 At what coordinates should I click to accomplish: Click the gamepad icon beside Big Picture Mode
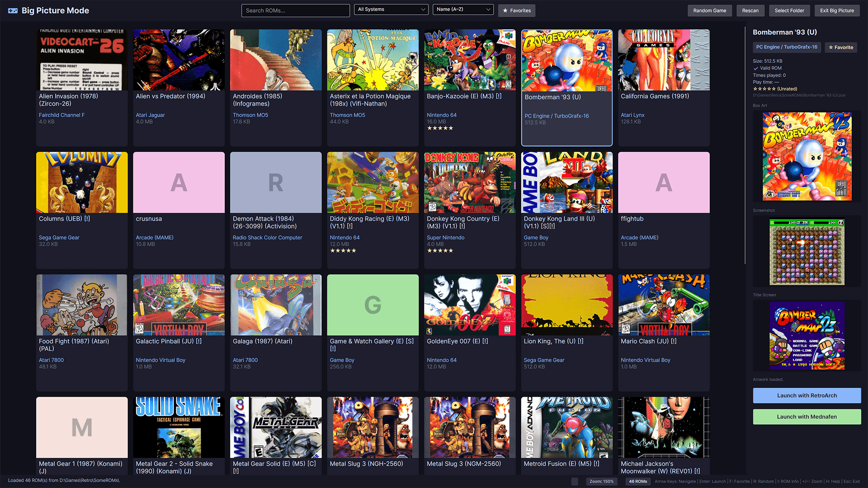click(13, 10)
